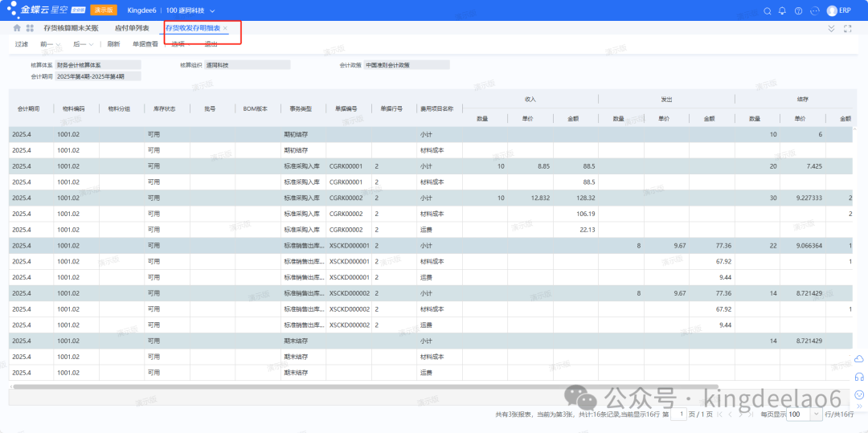Image resolution: width=868 pixels, height=433 pixels.
Task: Open the notification bell
Action: point(782,10)
